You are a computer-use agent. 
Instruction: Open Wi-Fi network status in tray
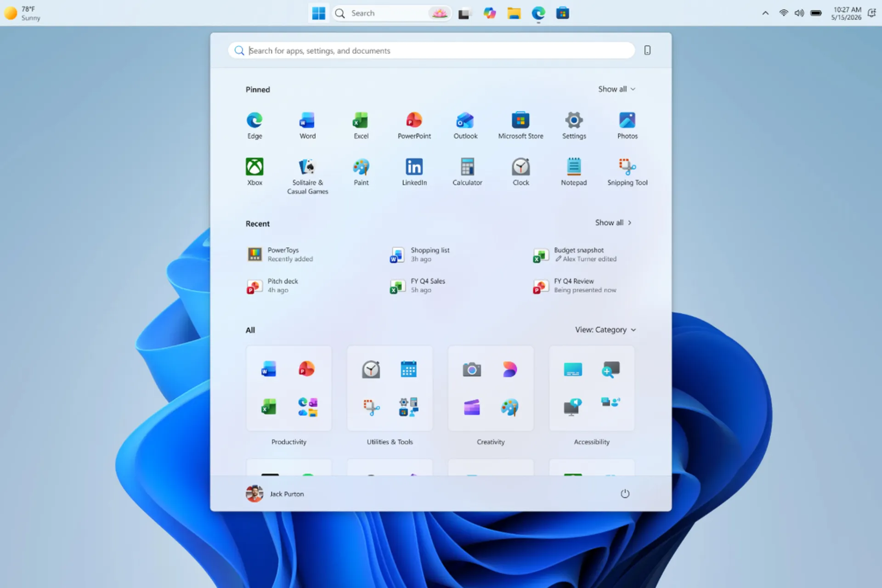(783, 13)
